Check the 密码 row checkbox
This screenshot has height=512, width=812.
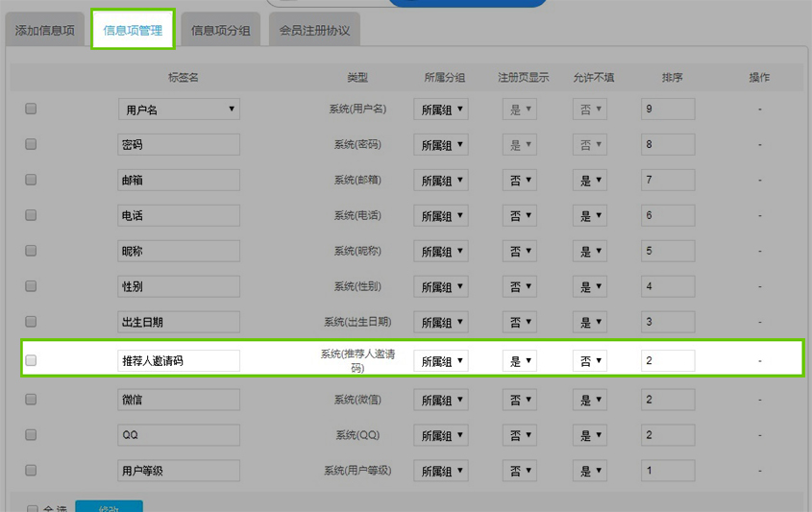coord(31,144)
